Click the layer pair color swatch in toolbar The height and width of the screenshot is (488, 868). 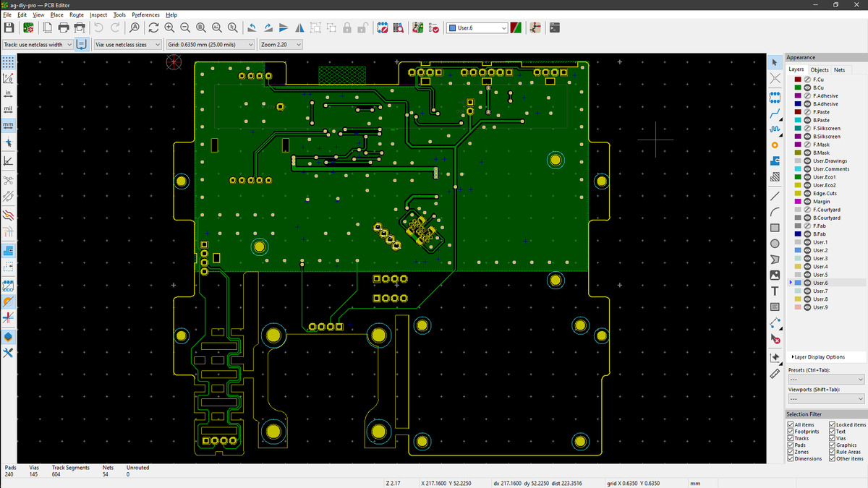tap(516, 27)
